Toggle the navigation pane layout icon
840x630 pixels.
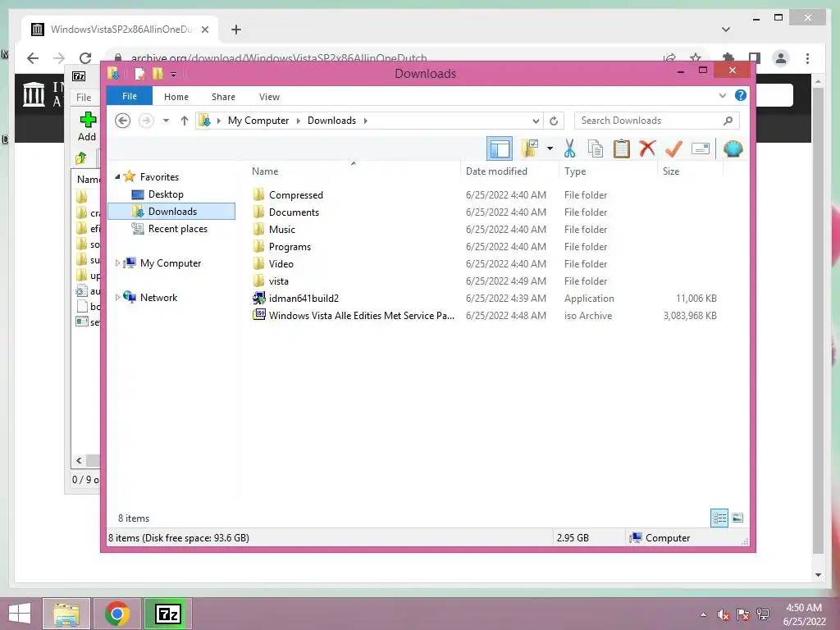(500, 148)
